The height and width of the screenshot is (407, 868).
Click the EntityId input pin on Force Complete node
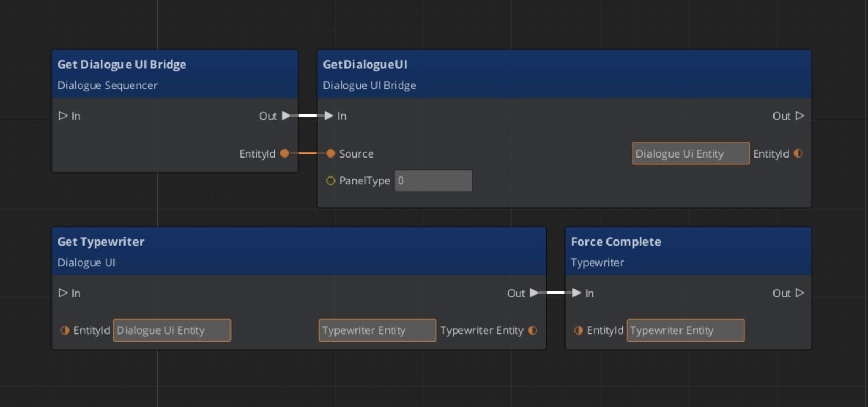[x=578, y=330]
